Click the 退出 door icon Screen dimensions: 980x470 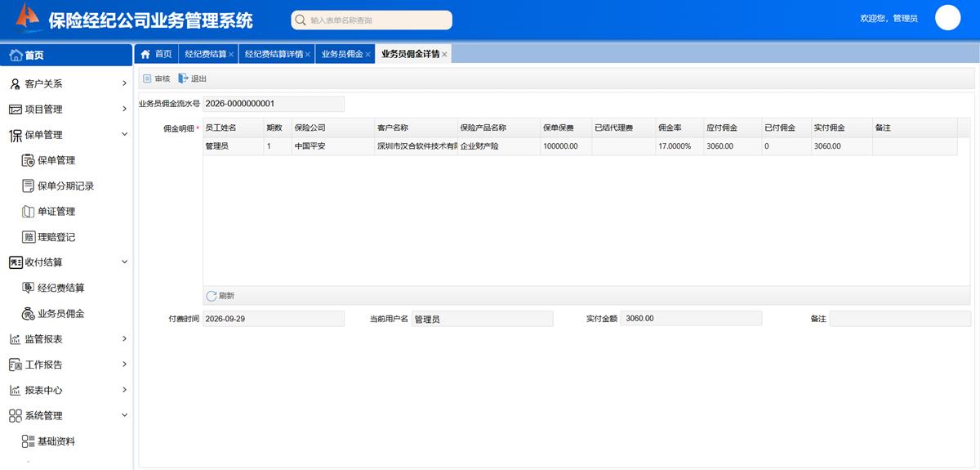click(x=183, y=78)
